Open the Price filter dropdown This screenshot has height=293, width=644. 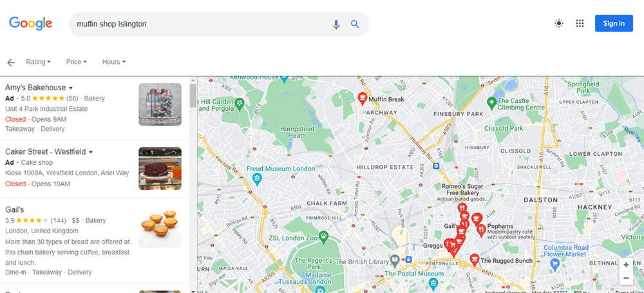click(x=77, y=62)
